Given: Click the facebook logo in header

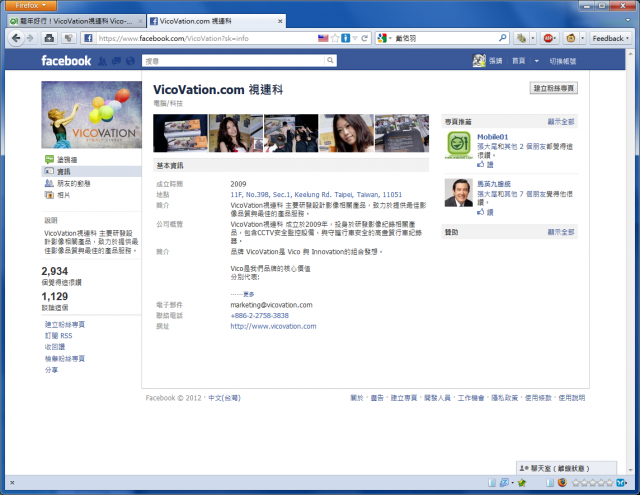Looking at the screenshot, I should (x=66, y=61).
